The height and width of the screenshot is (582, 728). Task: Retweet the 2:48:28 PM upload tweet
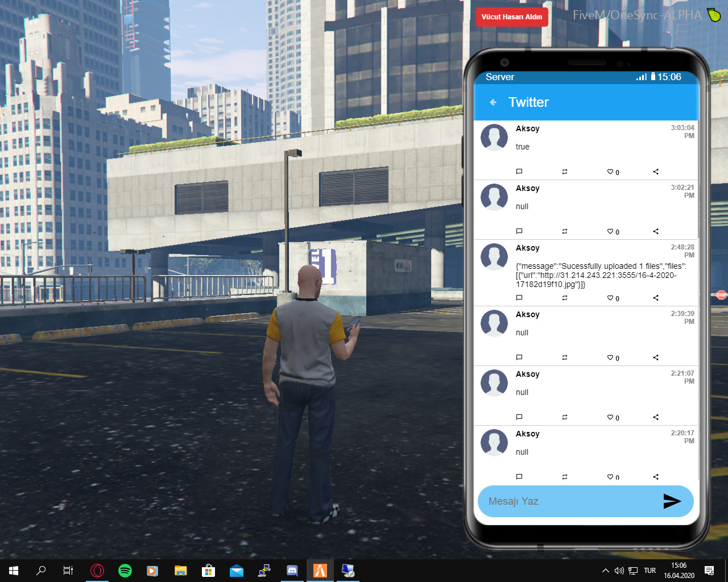coord(565,298)
